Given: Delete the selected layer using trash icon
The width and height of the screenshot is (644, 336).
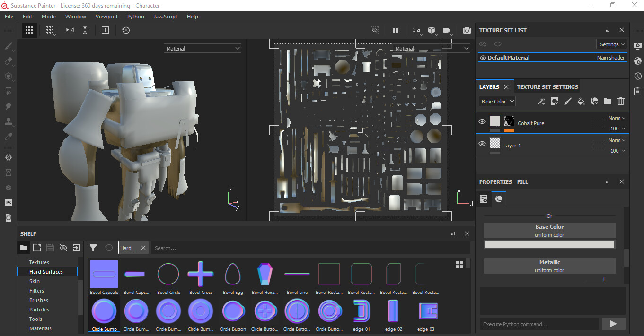Looking at the screenshot, I should [621, 101].
